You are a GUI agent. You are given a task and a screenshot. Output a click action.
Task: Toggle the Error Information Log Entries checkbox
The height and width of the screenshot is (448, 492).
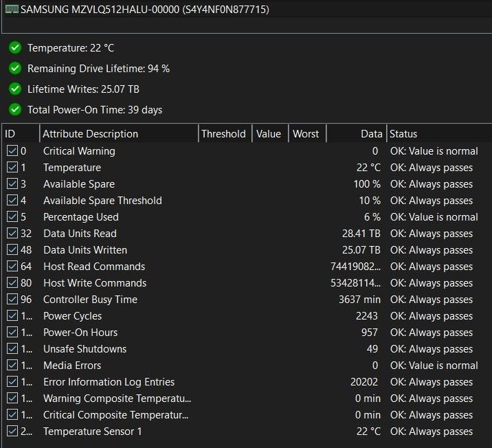(x=12, y=382)
